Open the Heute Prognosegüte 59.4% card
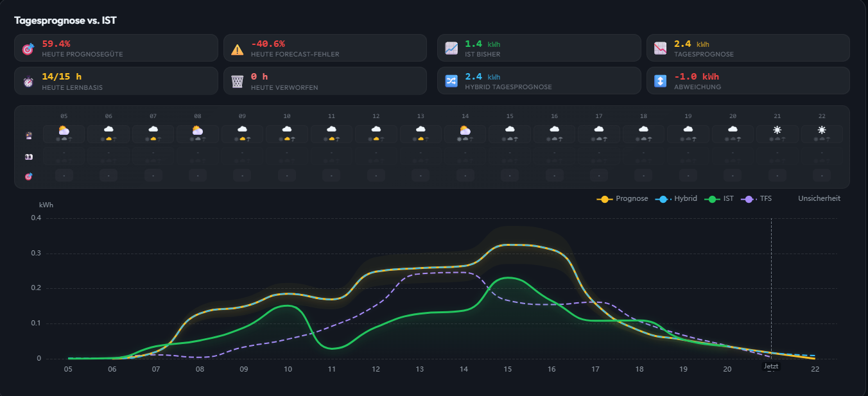This screenshot has width=868, height=396. (x=116, y=47)
